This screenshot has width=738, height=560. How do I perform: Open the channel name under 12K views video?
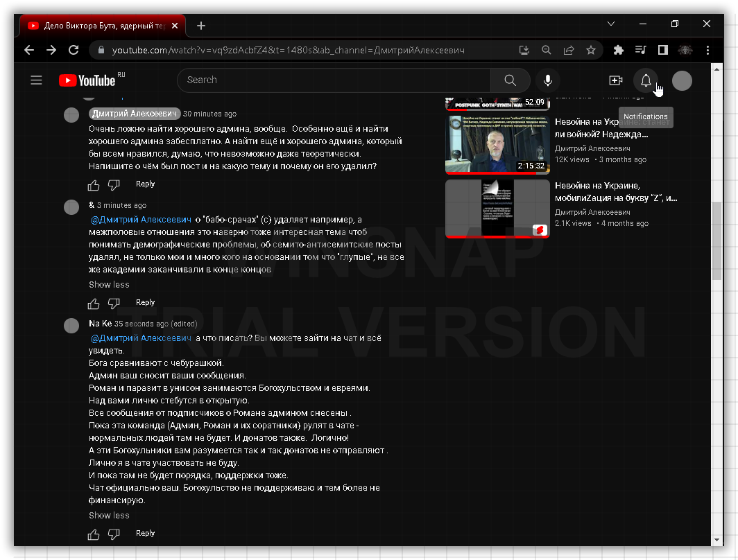592,148
